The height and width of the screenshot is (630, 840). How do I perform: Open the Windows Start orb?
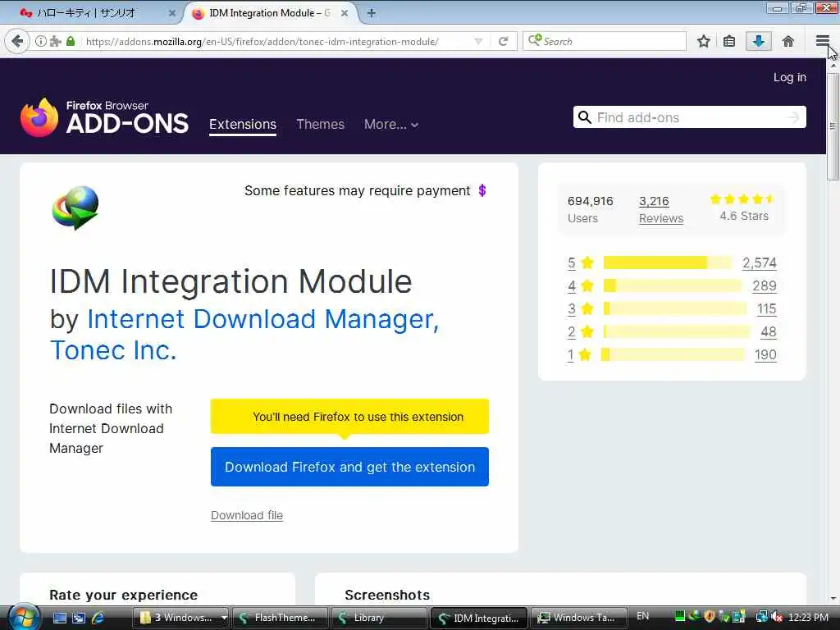22,617
